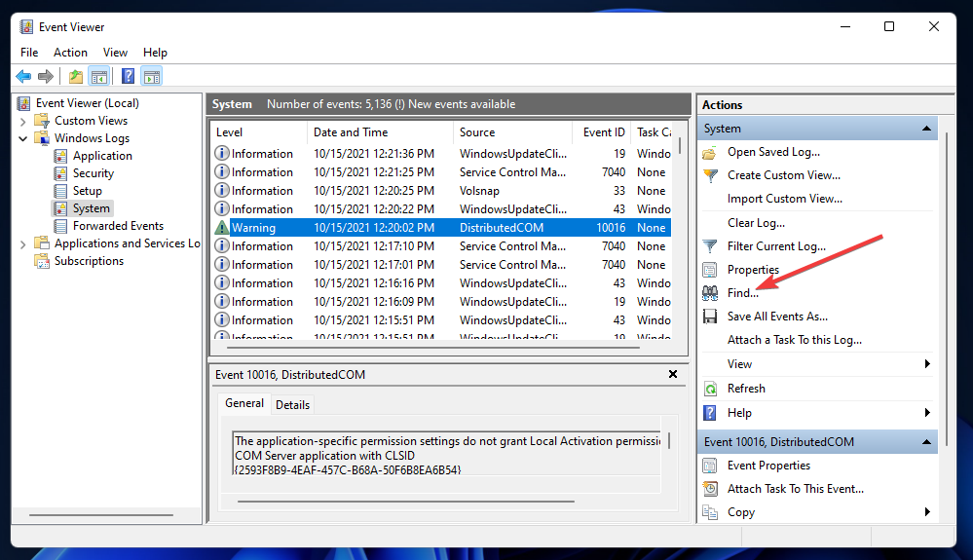Click Save All Events As... text
Viewport: 973px width, 560px height.
tap(777, 317)
